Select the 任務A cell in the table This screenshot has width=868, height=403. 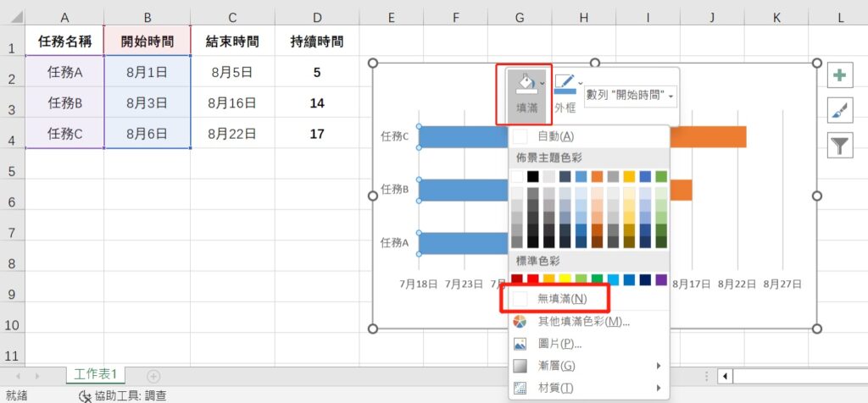pyautogui.click(x=64, y=71)
